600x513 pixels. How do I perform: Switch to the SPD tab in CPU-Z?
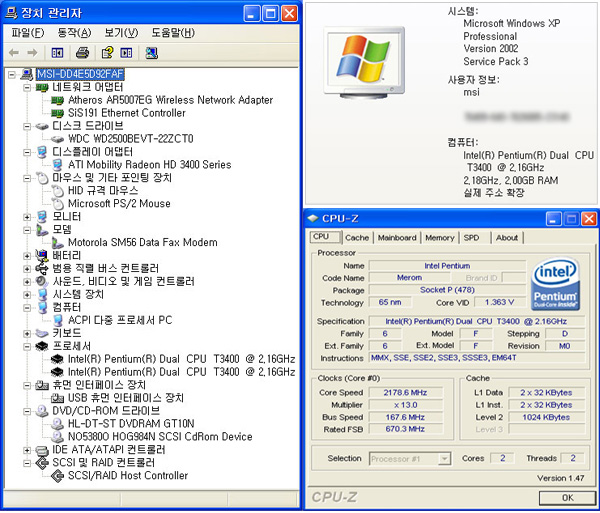[x=471, y=238]
